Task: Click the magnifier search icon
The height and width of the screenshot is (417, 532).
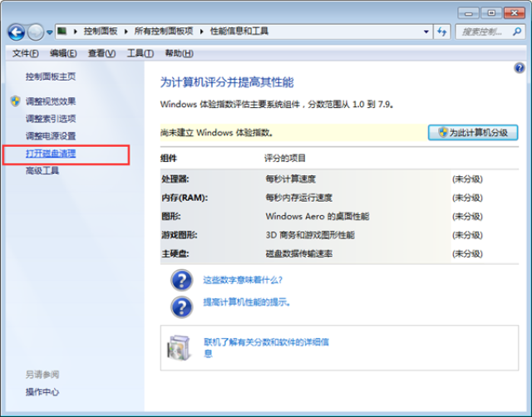Action: click(517, 32)
